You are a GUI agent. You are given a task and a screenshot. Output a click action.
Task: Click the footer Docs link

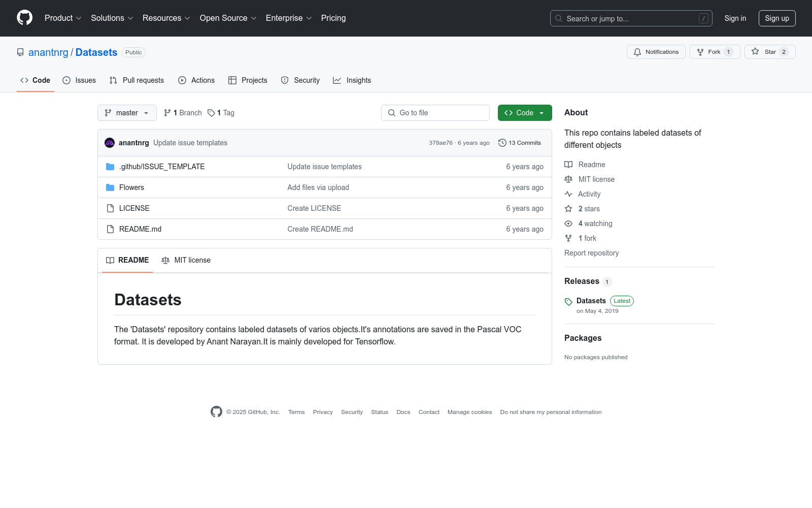click(403, 412)
